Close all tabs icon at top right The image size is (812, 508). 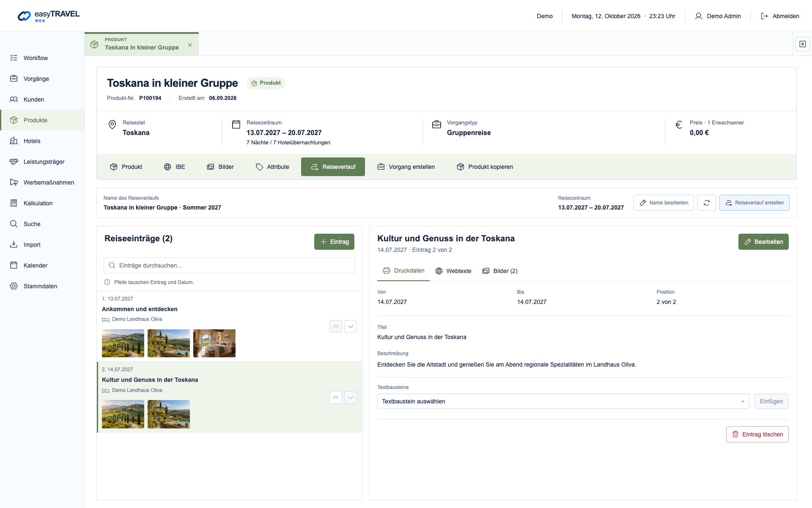click(x=802, y=44)
